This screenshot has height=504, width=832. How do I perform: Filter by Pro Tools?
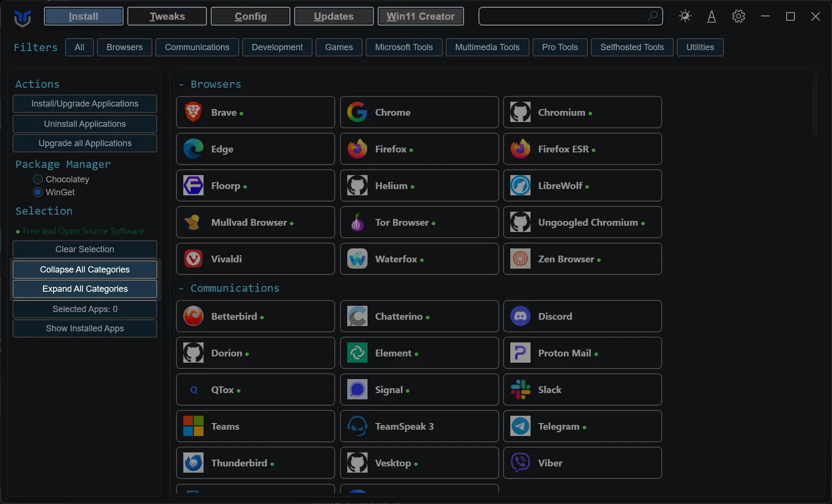pyautogui.click(x=560, y=47)
